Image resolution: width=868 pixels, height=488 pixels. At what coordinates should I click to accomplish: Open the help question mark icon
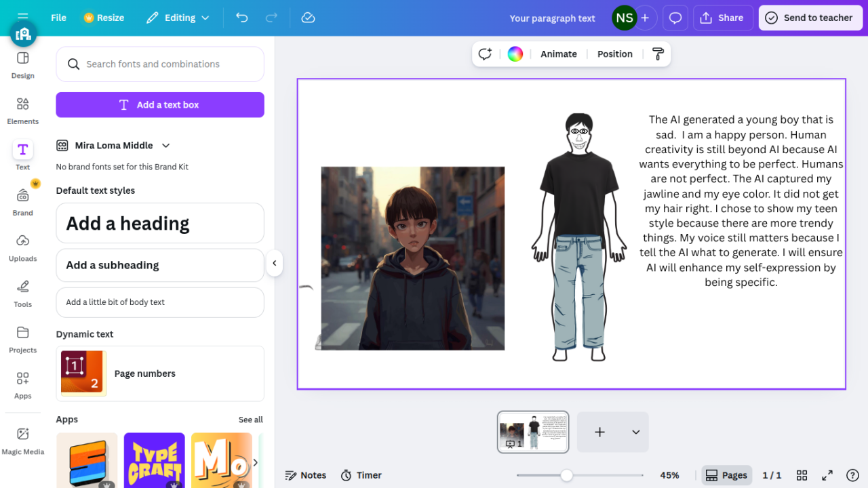853,475
